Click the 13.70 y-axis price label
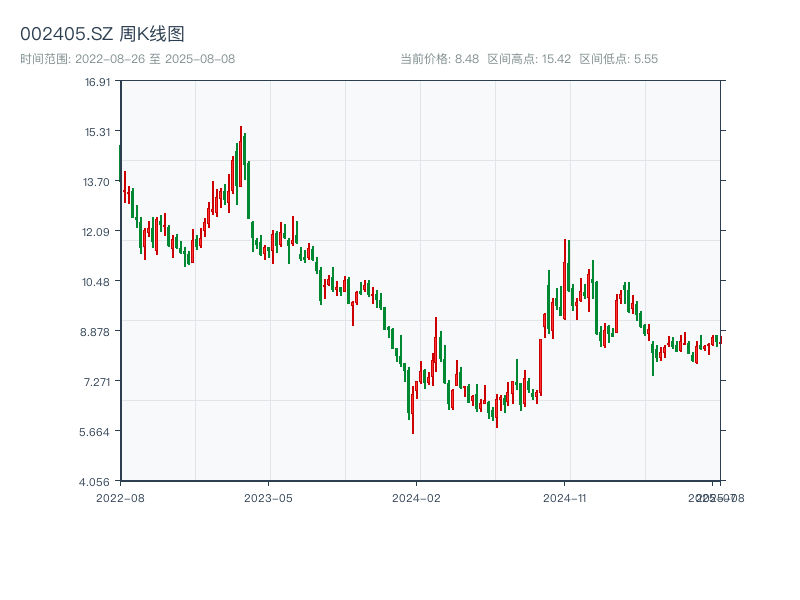This screenshot has height=600, width=800. 97,181
